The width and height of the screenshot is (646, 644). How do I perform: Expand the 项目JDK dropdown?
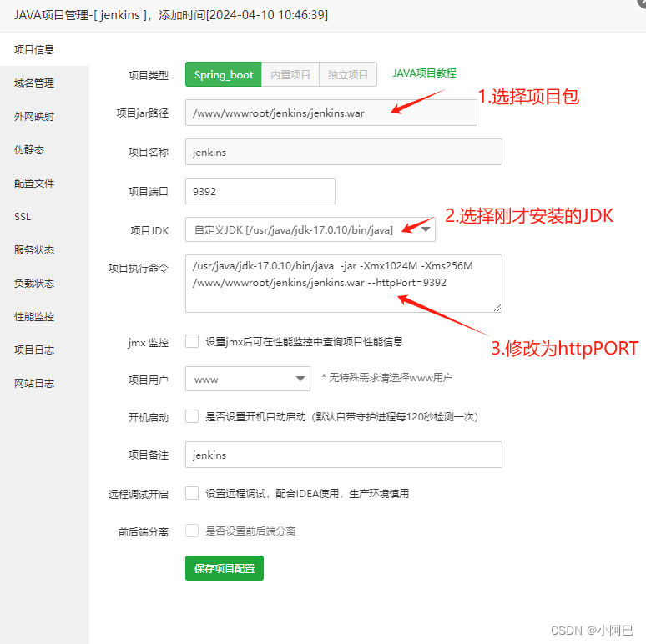tap(310, 229)
